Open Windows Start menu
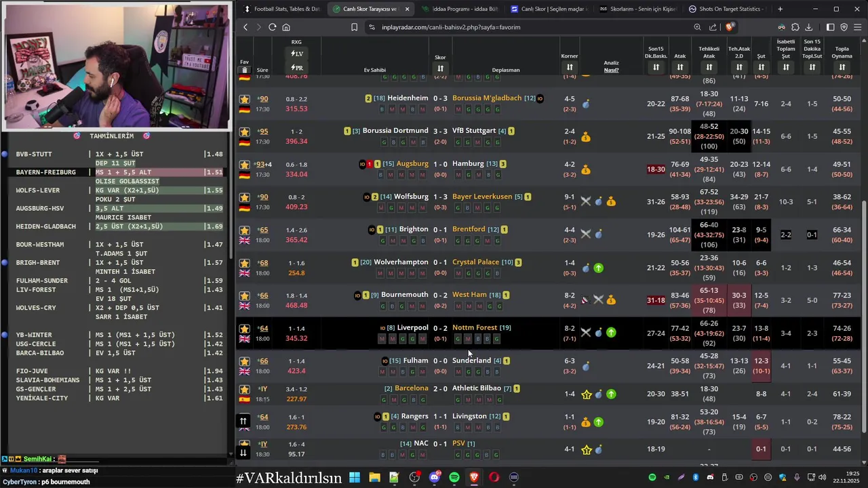Image resolution: width=868 pixels, height=488 pixels. [354, 477]
